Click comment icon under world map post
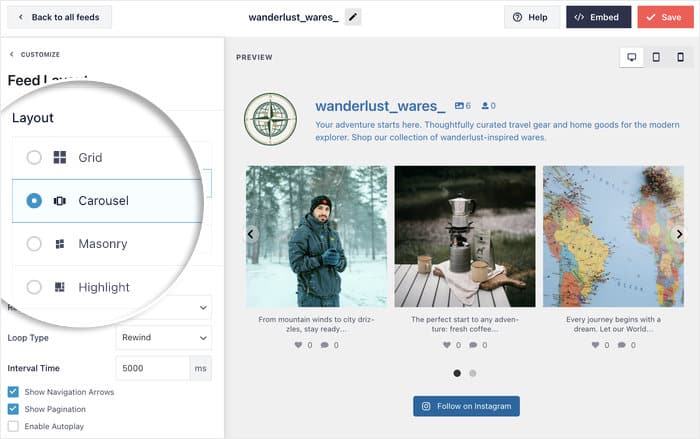The height and width of the screenshot is (439, 700). (x=621, y=345)
